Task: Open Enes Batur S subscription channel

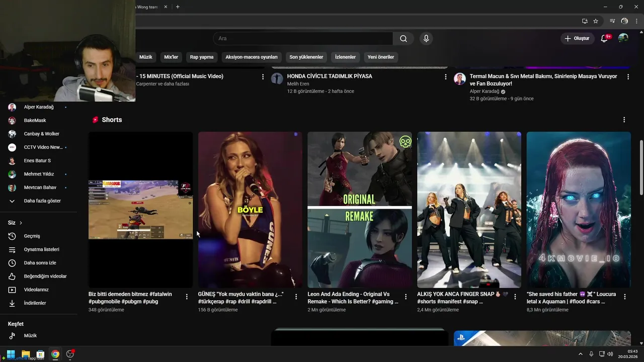Action: pyautogui.click(x=38, y=161)
